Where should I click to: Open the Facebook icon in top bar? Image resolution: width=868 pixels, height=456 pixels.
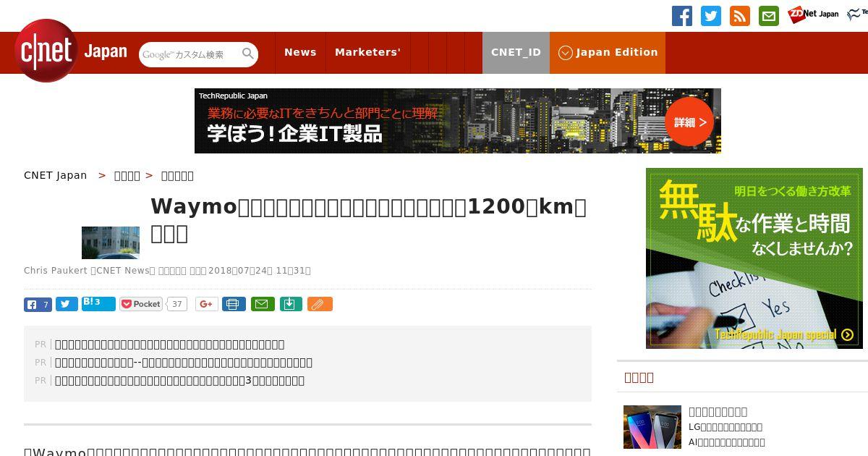tap(682, 16)
